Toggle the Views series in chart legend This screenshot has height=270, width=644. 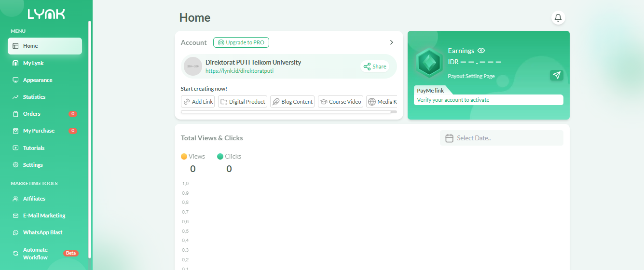pyautogui.click(x=193, y=156)
